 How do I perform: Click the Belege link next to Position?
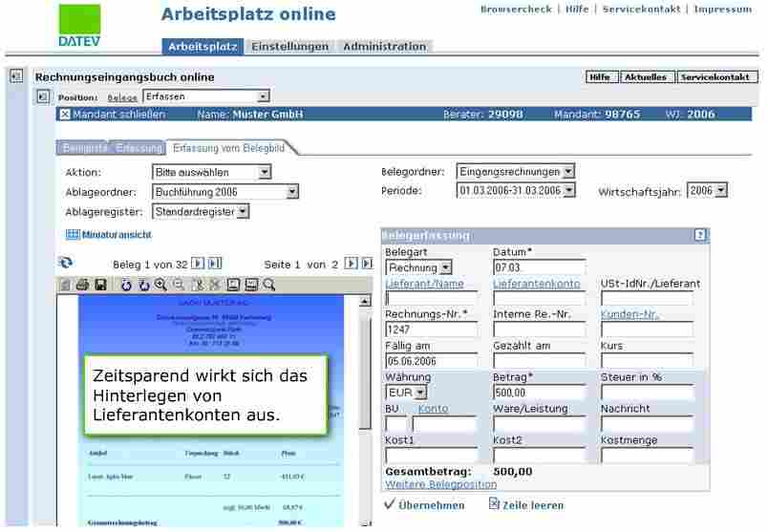click(122, 97)
